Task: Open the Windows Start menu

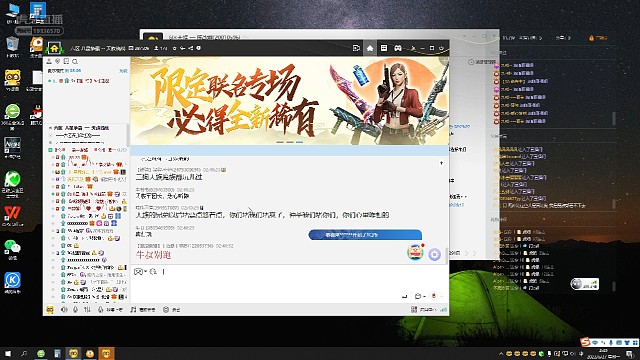Action: [8, 353]
